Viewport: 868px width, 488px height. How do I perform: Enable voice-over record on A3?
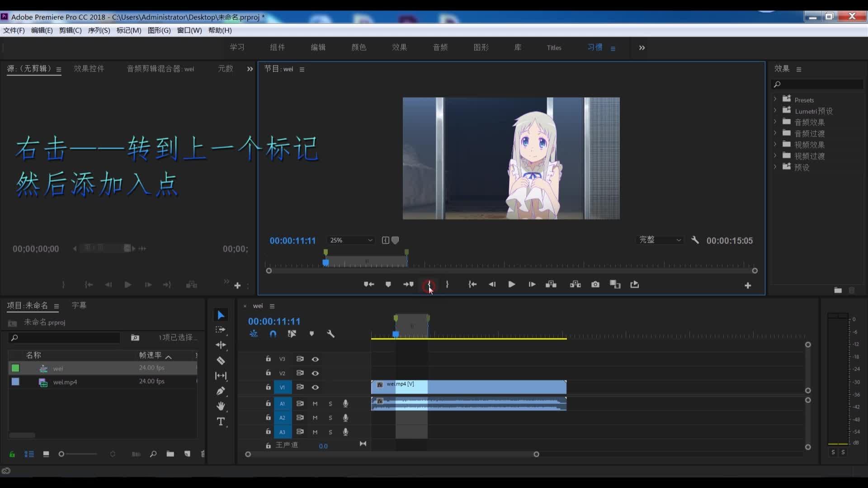[x=345, y=432]
